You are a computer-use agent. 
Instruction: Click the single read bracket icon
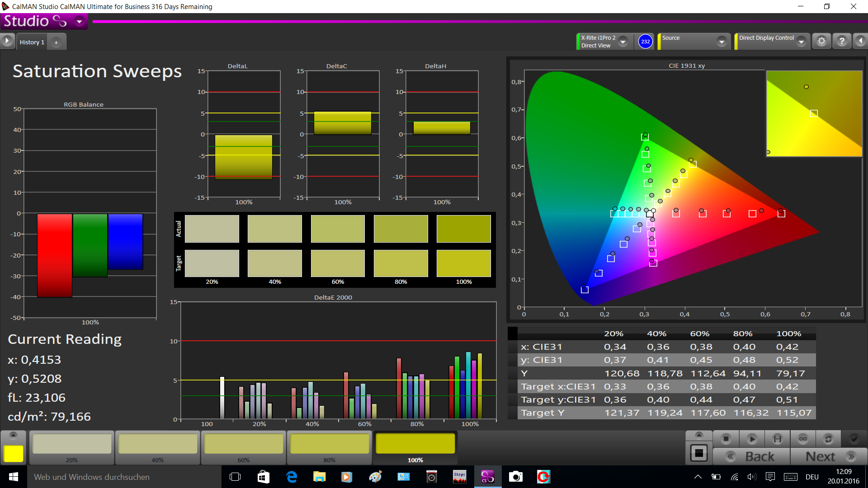coord(777,439)
